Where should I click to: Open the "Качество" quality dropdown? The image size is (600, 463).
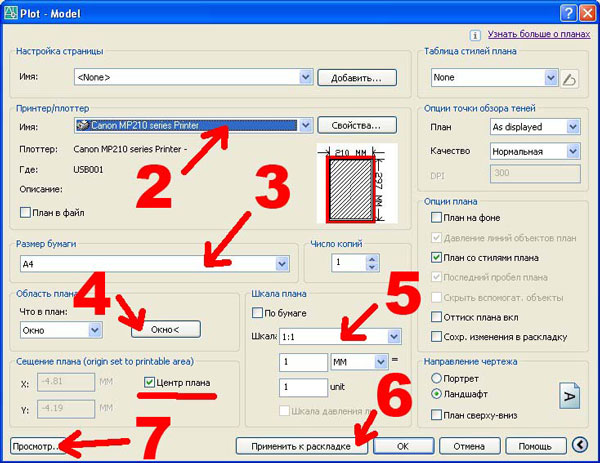(x=572, y=151)
